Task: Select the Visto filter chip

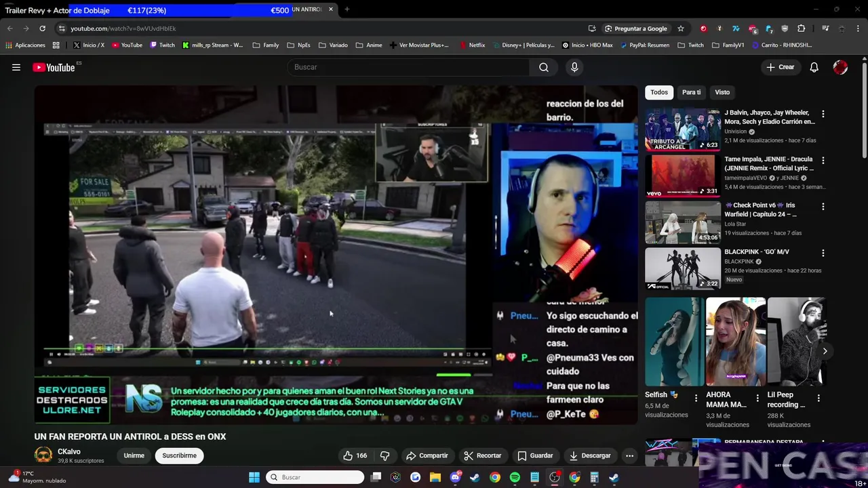Action: pos(722,92)
